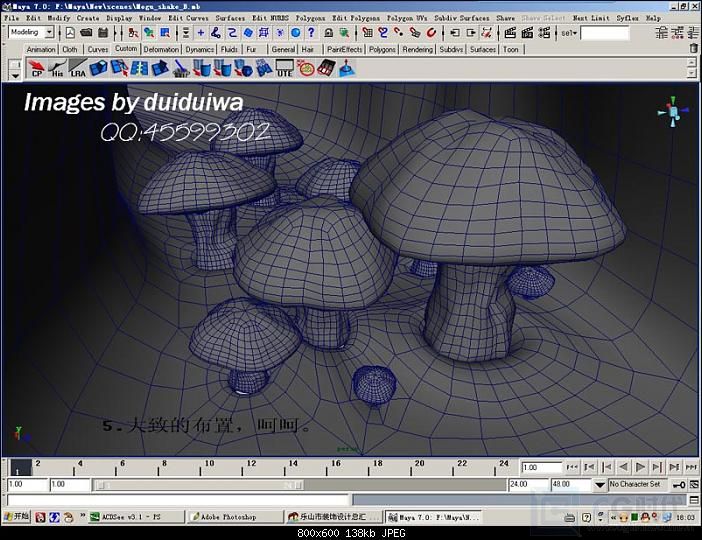The width and height of the screenshot is (702, 540).
Task: Render the current frame clapperboard icon
Action: coord(510,32)
